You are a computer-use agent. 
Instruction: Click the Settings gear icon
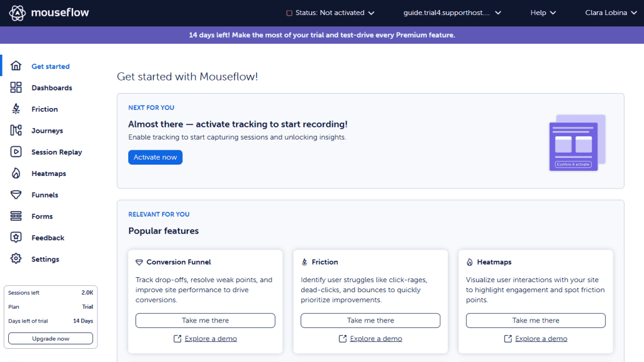(16, 258)
